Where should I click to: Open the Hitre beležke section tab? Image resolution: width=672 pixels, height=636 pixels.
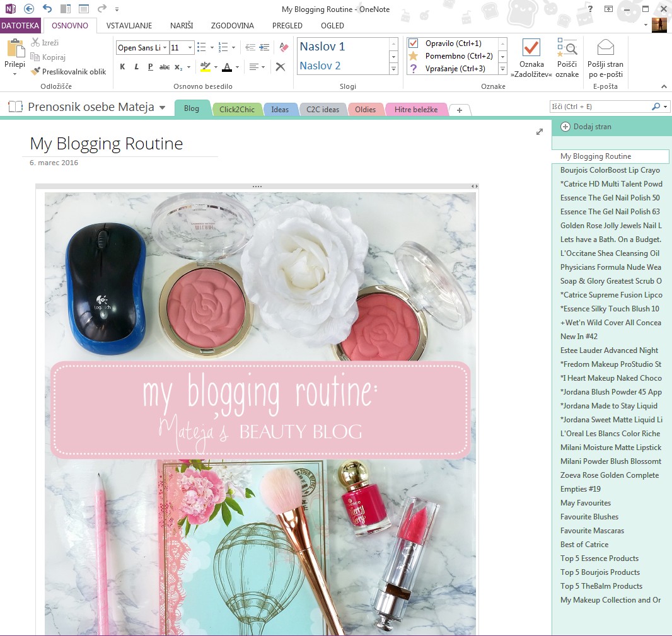(416, 109)
